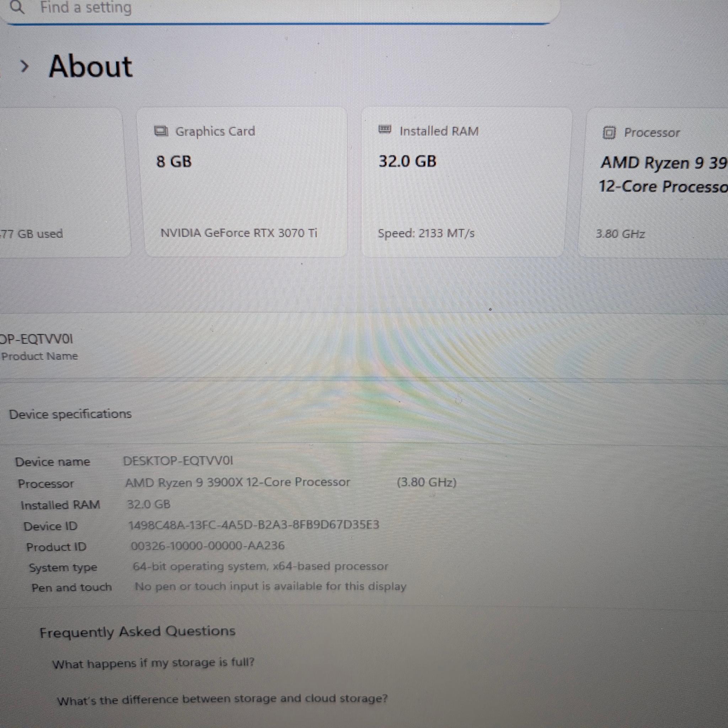Click the Device ID label

coord(50,526)
